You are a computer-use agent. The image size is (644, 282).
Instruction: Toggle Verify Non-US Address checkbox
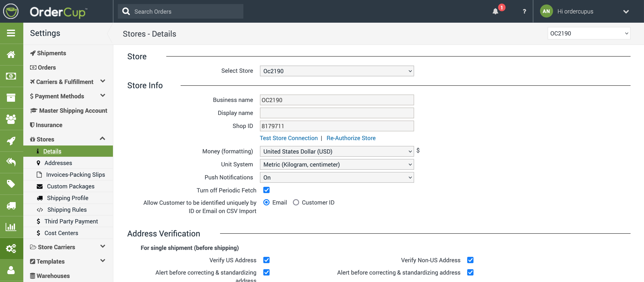coord(470,260)
